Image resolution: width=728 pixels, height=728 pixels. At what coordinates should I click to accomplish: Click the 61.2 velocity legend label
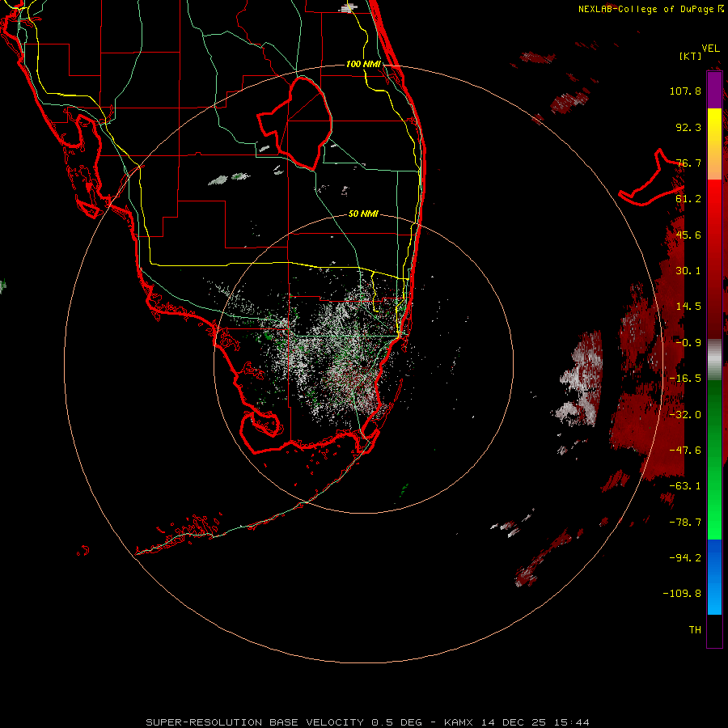pyautogui.click(x=688, y=199)
